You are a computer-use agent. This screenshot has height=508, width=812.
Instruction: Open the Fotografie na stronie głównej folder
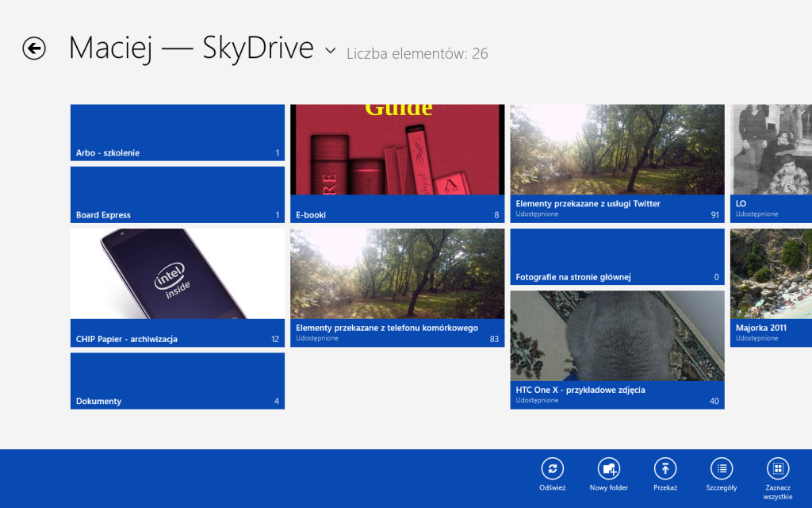tap(617, 257)
